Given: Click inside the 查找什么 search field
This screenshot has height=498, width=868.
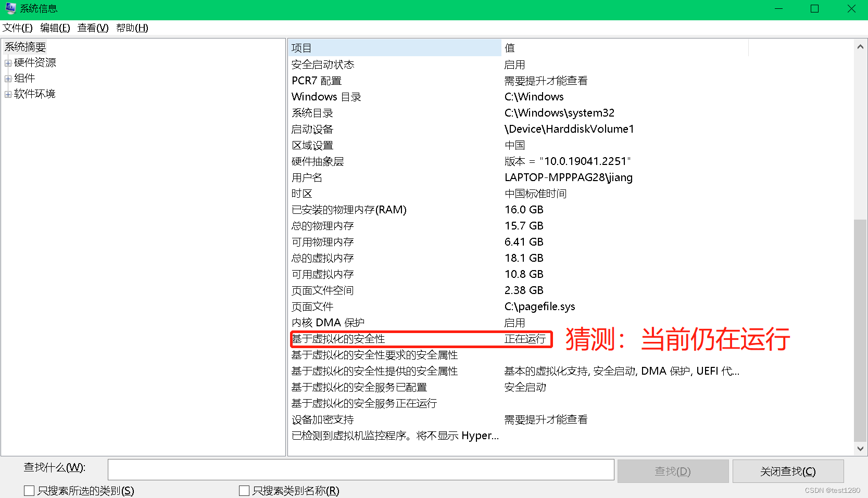Looking at the screenshot, I should coord(361,469).
